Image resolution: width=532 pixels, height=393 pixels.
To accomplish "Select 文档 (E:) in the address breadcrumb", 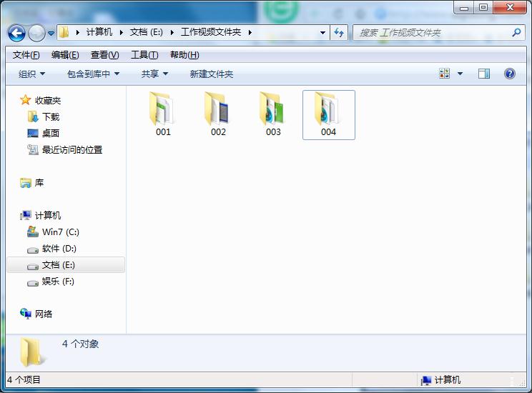I will click(x=147, y=32).
